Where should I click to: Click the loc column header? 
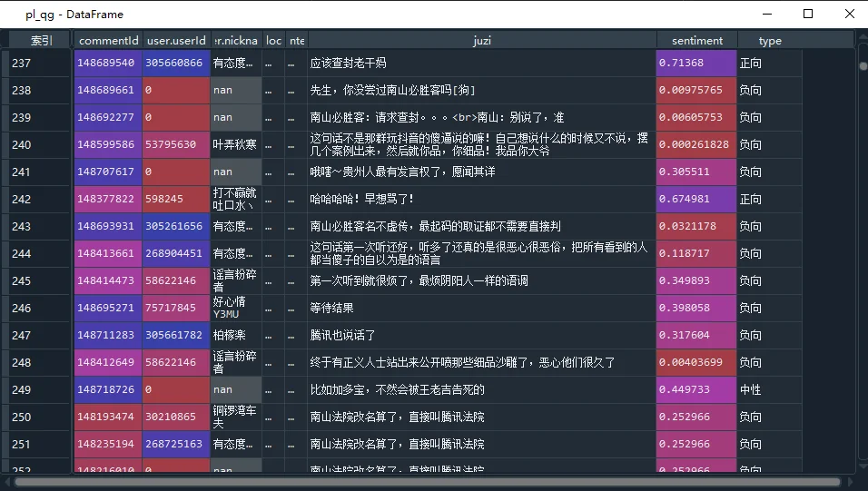273,41
